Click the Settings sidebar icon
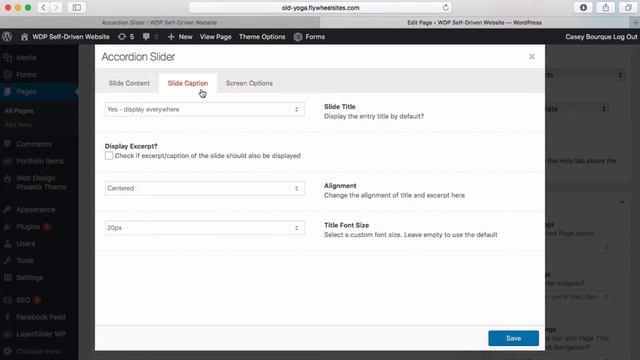This screenshot has width=640, height=360. click(x=7, y=278)
